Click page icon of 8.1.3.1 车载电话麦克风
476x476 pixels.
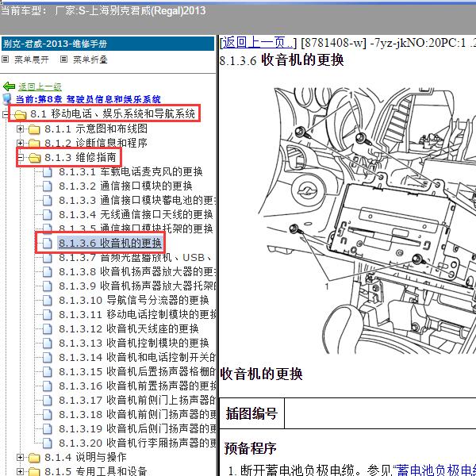pyautogui.click(x=48, y=172)
